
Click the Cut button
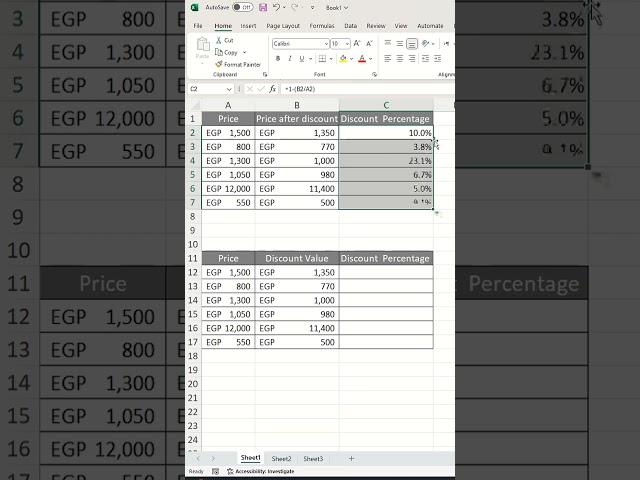pyautogui.click(x=229, y=40)
